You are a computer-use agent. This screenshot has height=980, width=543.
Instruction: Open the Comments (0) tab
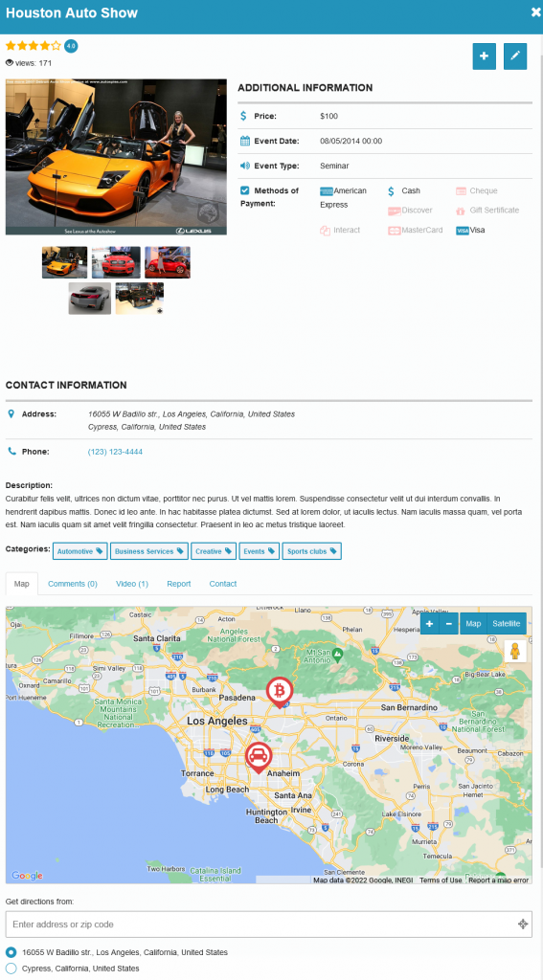(73, 584)
